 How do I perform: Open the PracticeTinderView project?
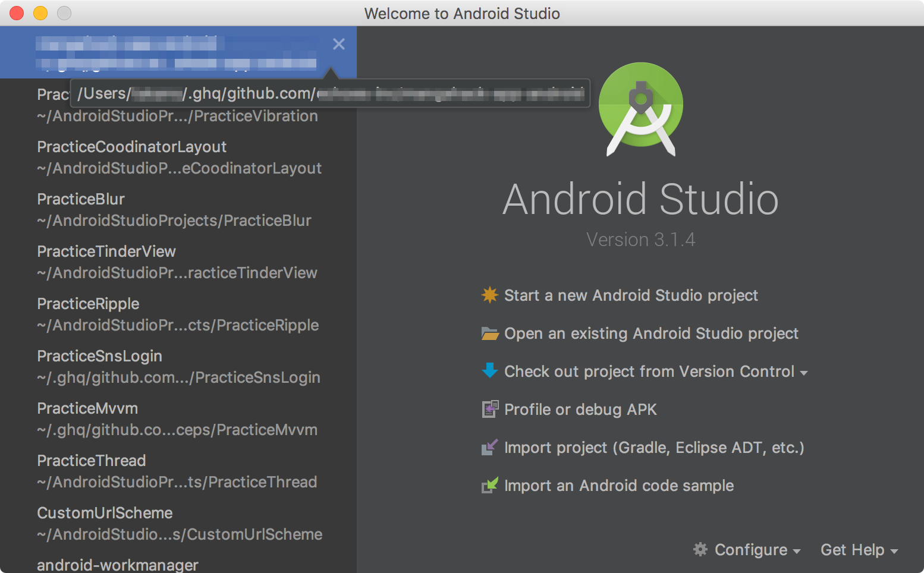[x=106, y=251]
